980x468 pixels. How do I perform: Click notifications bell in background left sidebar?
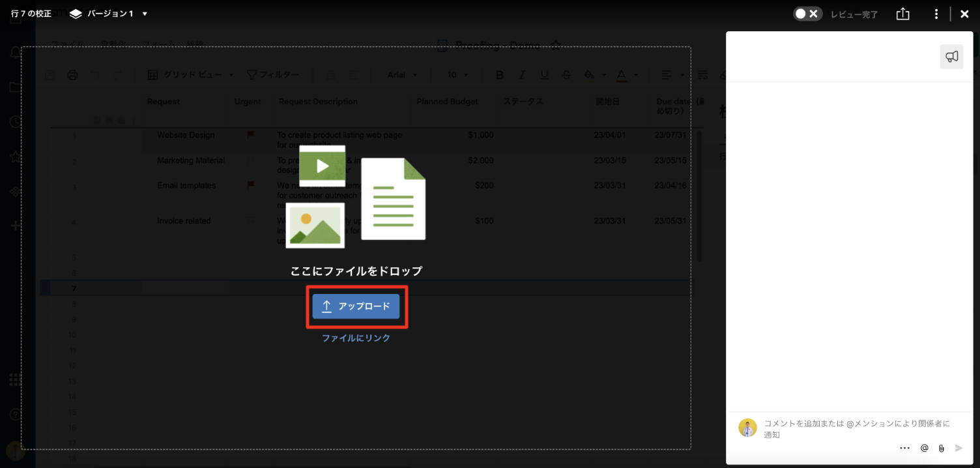[15, 52]
